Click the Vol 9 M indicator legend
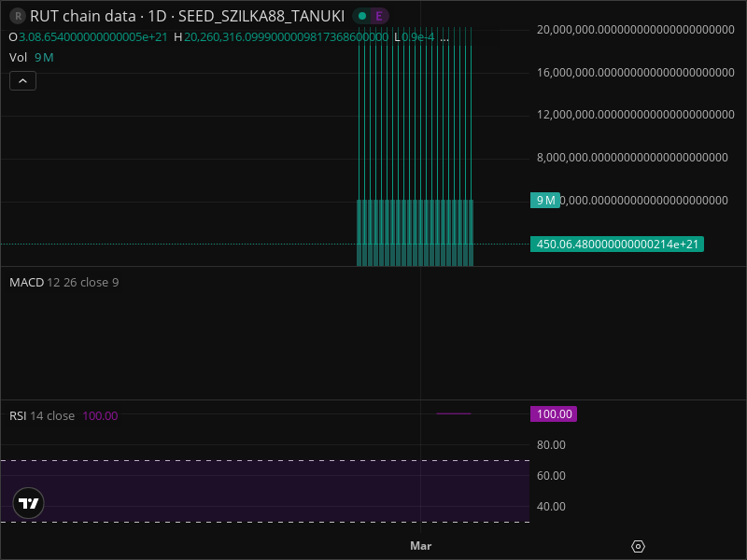This screenshot has width=747, height=560. coord(32,58)
